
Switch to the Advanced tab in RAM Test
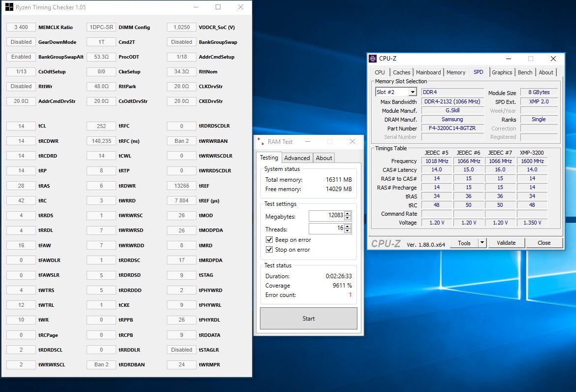tap(297, 158)
